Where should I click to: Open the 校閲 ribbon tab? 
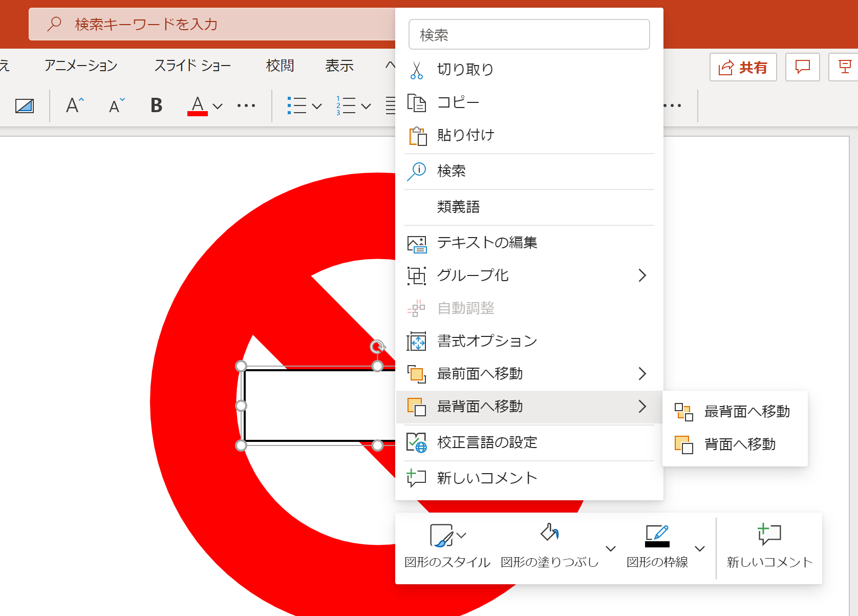point(280,66)
